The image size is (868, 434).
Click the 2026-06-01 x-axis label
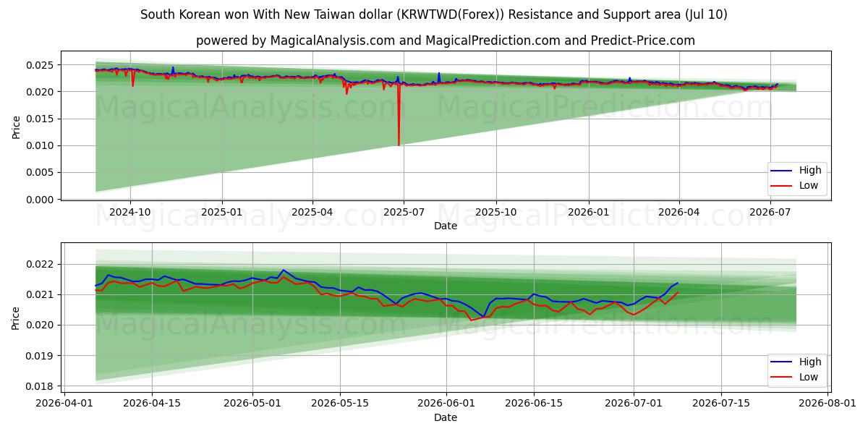tap(448, 403)
